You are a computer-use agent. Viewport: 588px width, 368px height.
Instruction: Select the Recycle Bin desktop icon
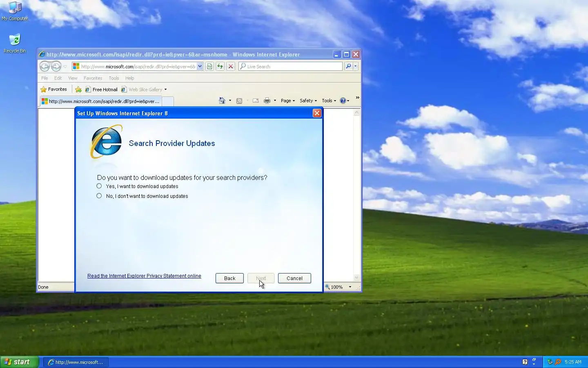click(x=15, y=43)
